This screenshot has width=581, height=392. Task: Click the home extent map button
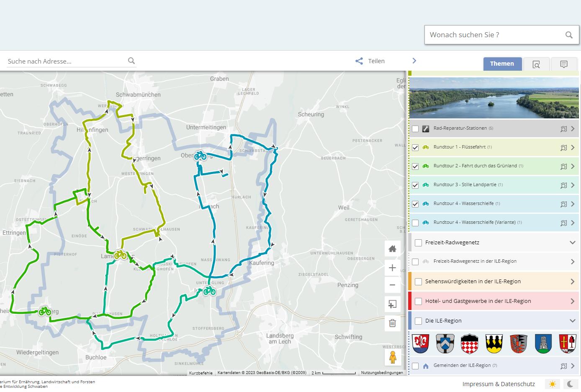[x=392, y=249]
